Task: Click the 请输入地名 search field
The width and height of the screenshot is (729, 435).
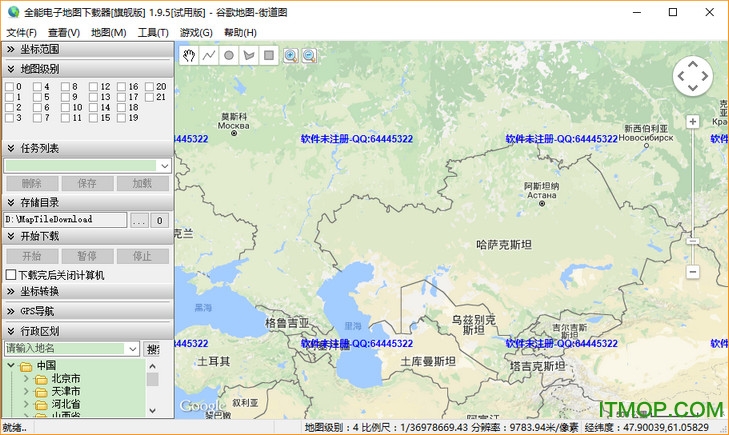Action: coord(65,349)
